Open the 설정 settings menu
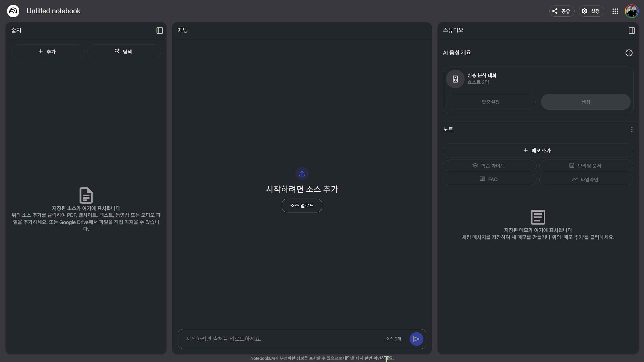644x362 pixels. pyautogui.click(x=591, y=11)
